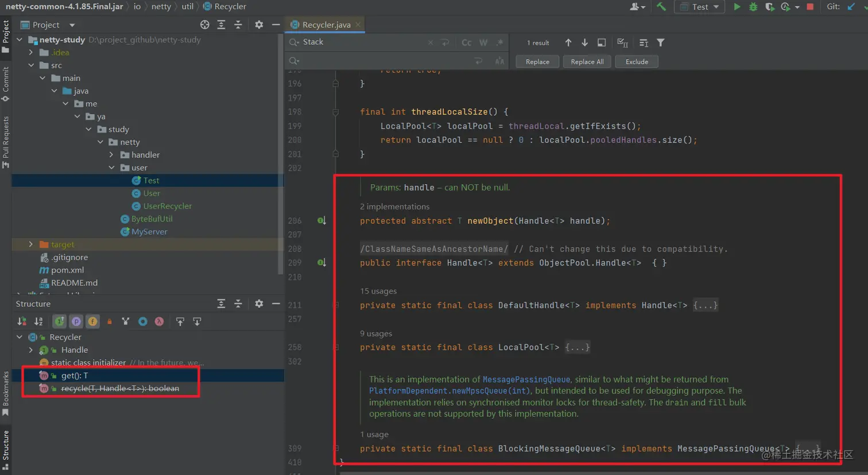Start debugging with the bug icon
This screenshot has width=868, height=475.
pyautogui.click(x=753, y=7)
